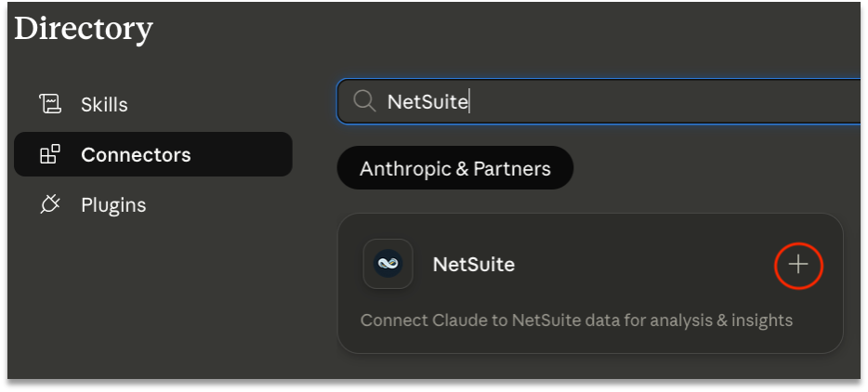Screen dimensions: 868x392
Task: Click the highlighted Connectors row background
Action: click(x=152, y=154)
